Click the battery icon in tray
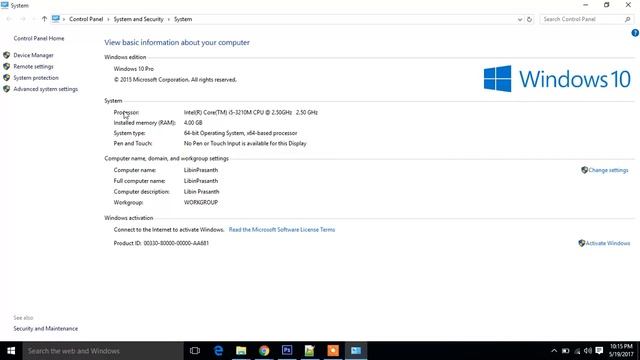This screenshot has height=360, width=640. click(x=566, y=351)
